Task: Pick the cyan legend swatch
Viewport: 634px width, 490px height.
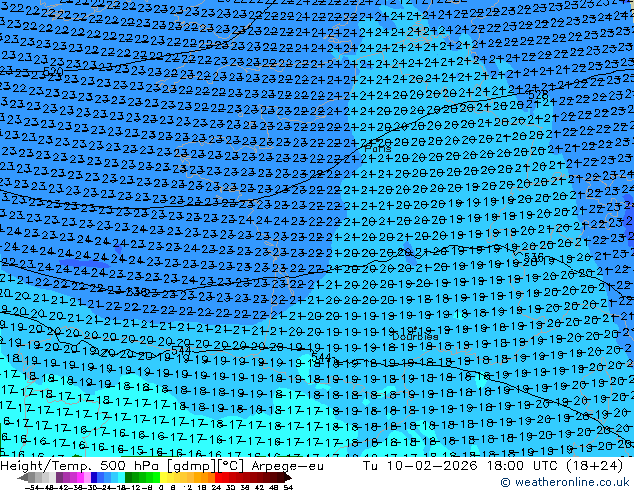Action: 121,478
